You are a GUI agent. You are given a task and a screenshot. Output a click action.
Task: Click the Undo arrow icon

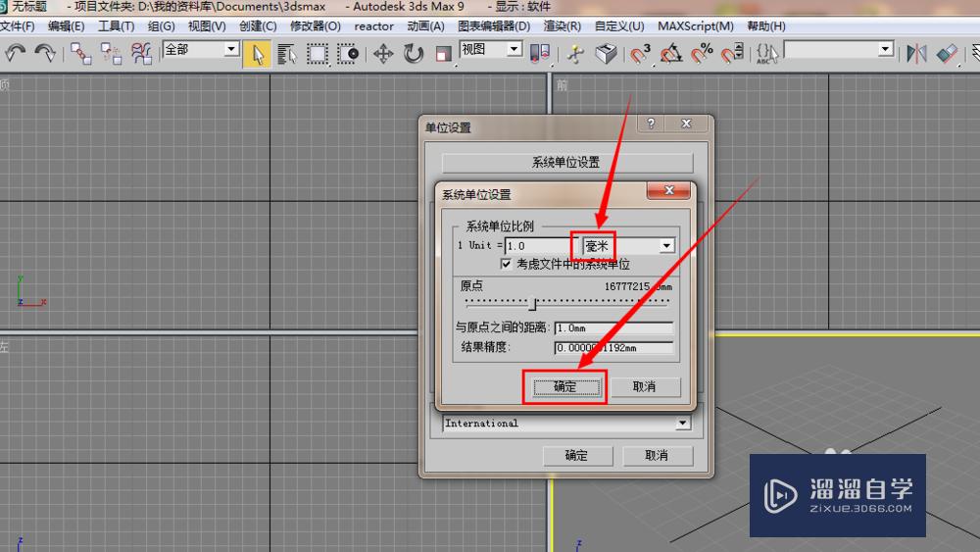click(15, 54)
